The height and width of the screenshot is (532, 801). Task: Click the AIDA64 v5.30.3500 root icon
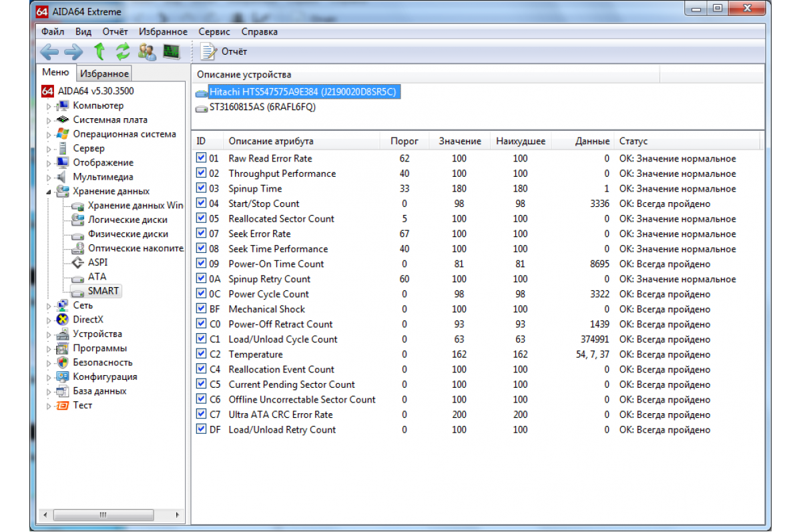pyautogui.click(x=47, y=91)
